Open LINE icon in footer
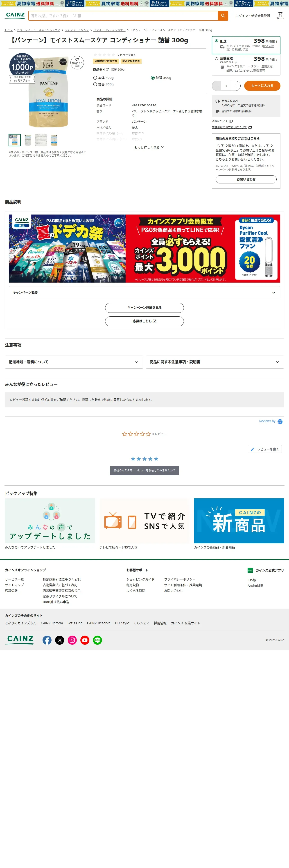 97,640
